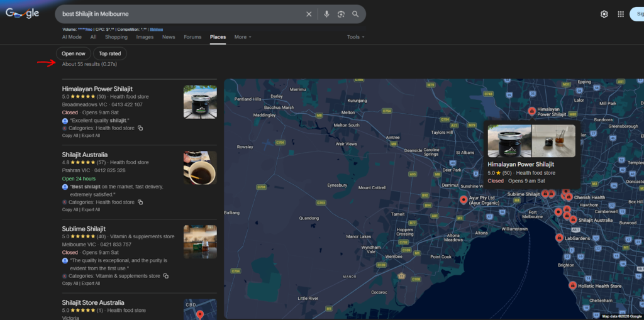
Task: Copy categories icon for Himalayan Power Shilajit
Action: coord(140,128)
